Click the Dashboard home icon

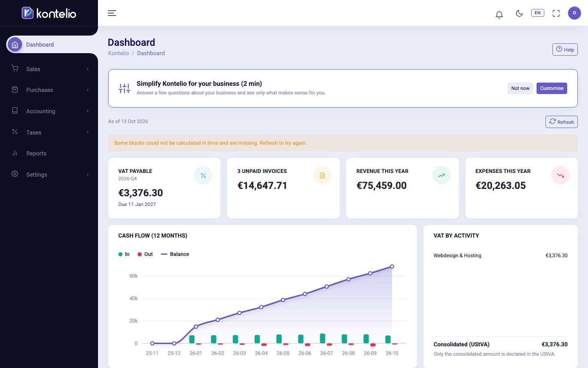coord(15,45)
